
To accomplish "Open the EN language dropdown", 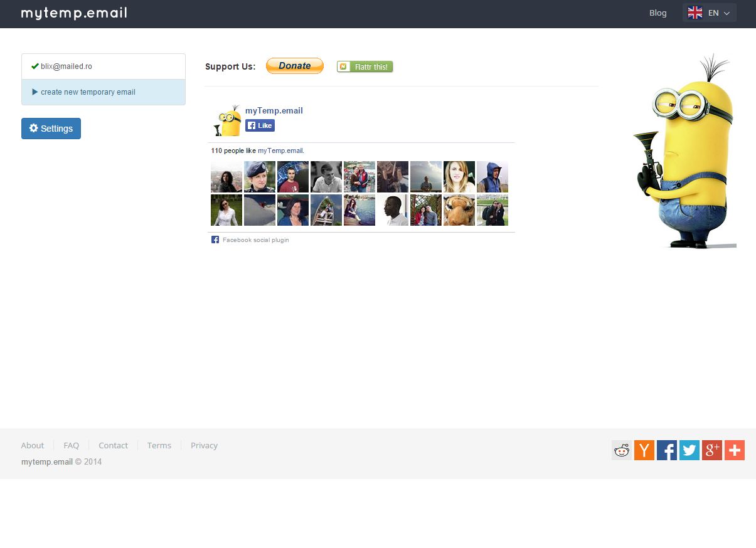I will tap(710, 13).
